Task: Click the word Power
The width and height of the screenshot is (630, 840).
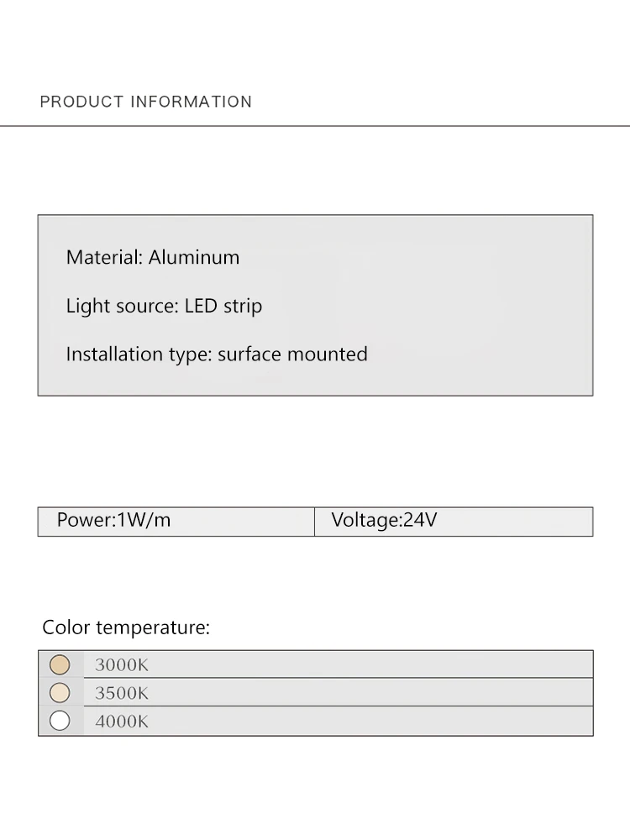Action: point(84,520)
